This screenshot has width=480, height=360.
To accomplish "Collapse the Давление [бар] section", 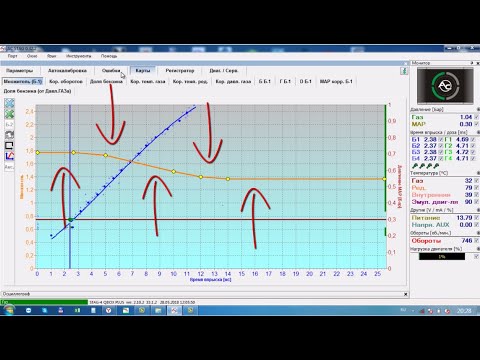I will [478, 109].
